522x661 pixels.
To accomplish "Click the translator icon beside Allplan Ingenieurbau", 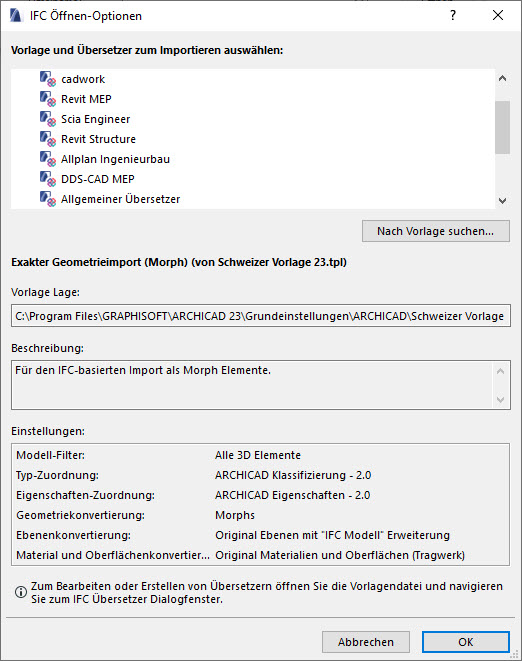I will tap(48, 159).
